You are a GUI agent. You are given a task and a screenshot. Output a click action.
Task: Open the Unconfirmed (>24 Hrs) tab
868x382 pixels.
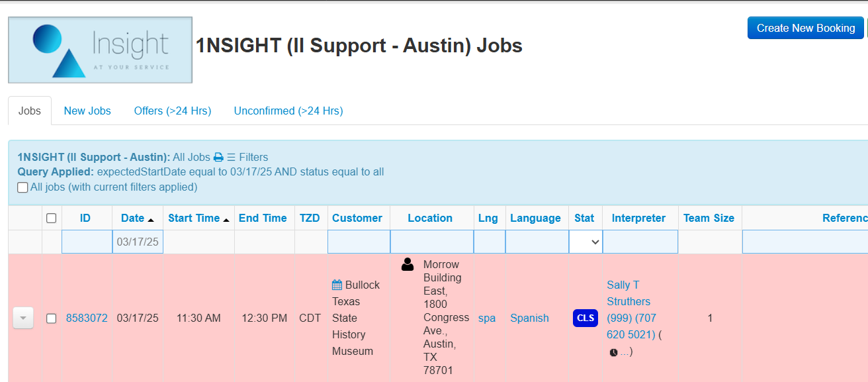[288, 111]
